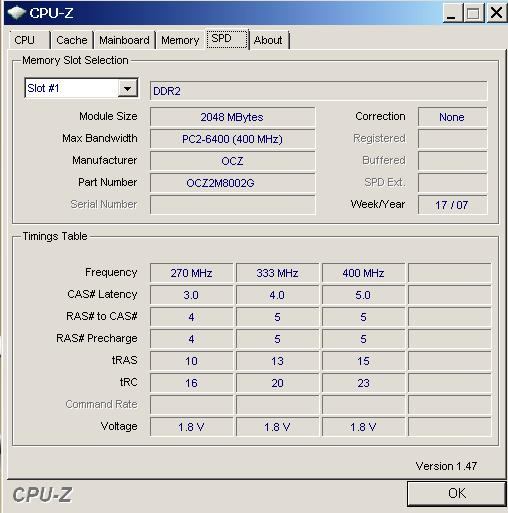Screen dimensions: 508x513
Task: Click the Version 1.47 label
Action: click(x=446, y=466)
